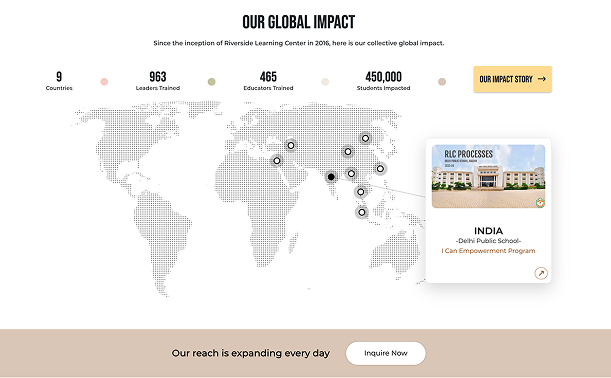Select the map marker over Indonesia
This screenshot has height=378, width=611.
point(362,212)
